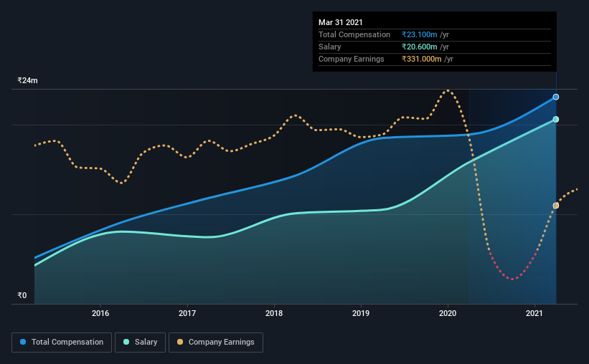Click the 2018 x-axis label
This screenshot has height=364, width=589.
click(274, 313)
